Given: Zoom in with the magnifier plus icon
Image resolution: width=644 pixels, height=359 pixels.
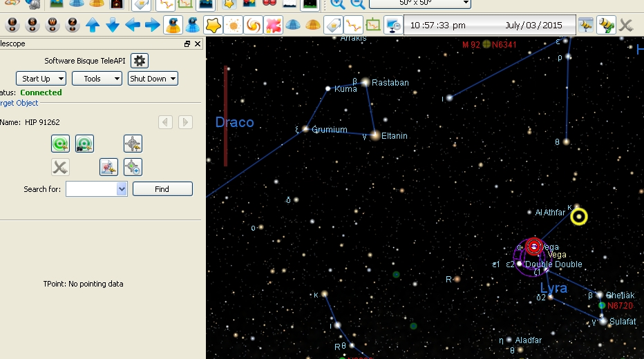Looking at the screenshot, I should (x=338, y=4).
